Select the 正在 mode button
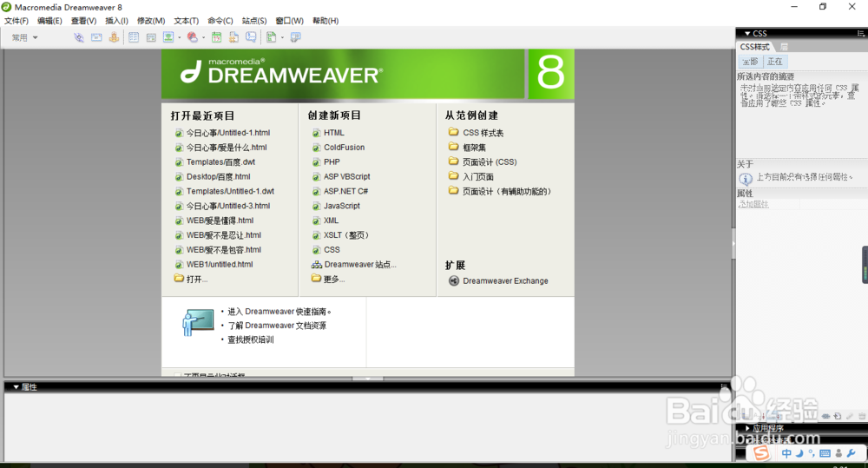This screenshot has width=868, height=468. (775, 62)
